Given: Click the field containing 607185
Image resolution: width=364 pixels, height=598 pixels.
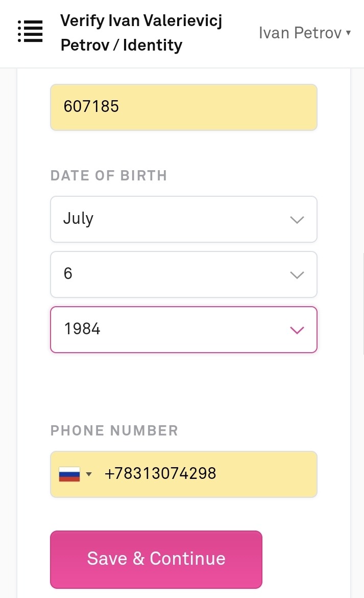Looking at the screenshot, I should [183, 107].
